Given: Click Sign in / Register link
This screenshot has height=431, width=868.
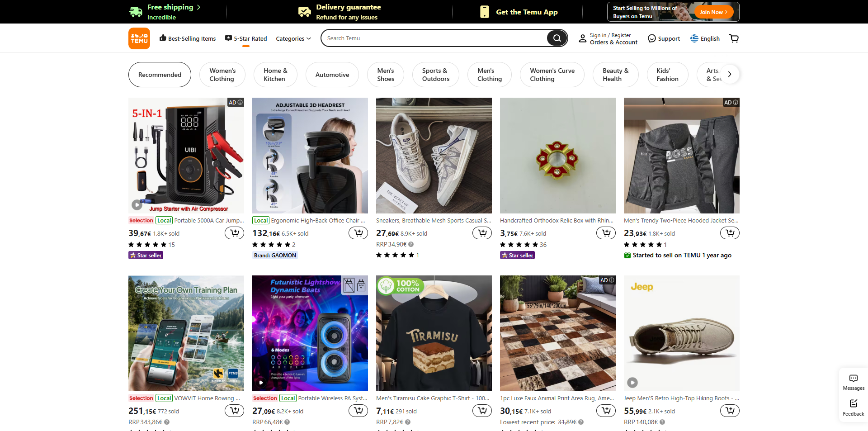Looking at the screenshot, I should (610, 35).
